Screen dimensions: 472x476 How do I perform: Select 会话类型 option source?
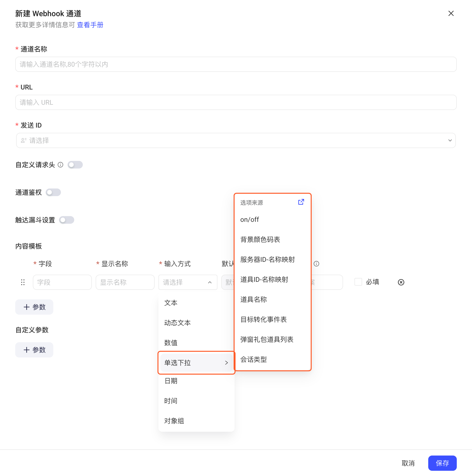(x=273, y=359)
